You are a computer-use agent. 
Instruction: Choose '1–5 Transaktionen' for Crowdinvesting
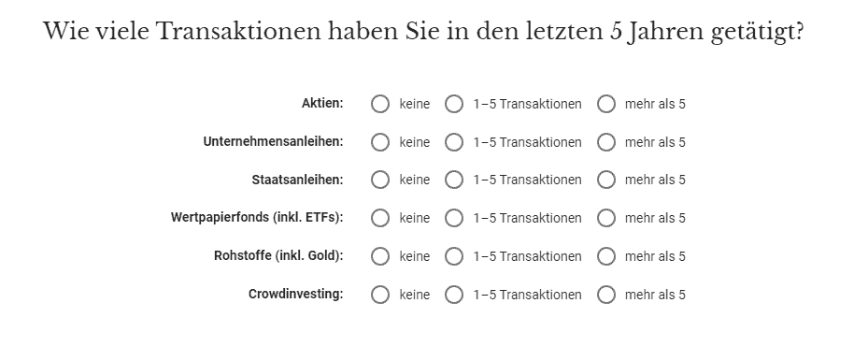454,295
